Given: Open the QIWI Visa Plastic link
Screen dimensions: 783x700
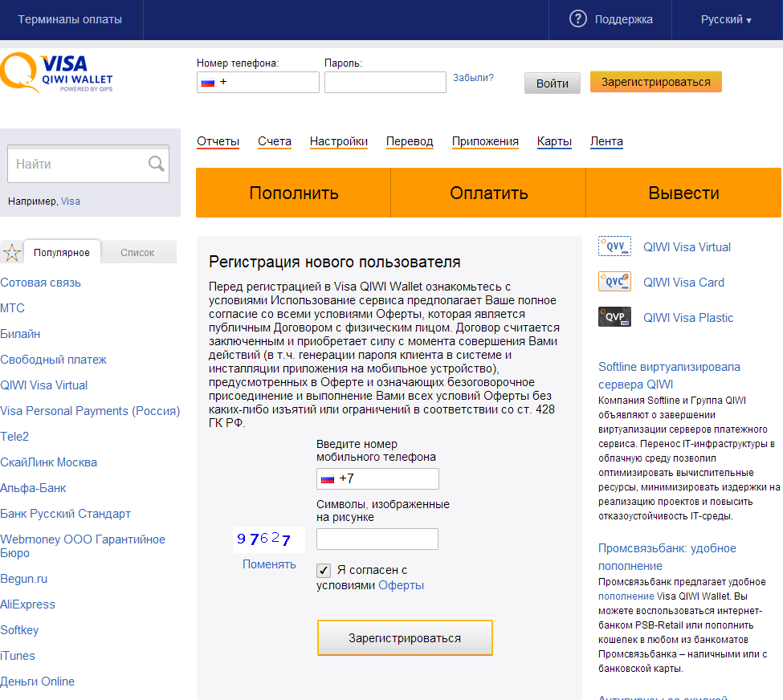Looking at the screenshot, I should pyautogui.click(x=688, y=318).
